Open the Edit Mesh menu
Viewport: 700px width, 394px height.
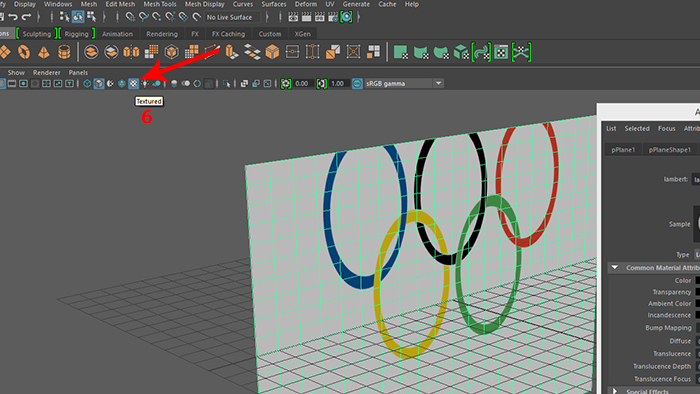point(120,4)
